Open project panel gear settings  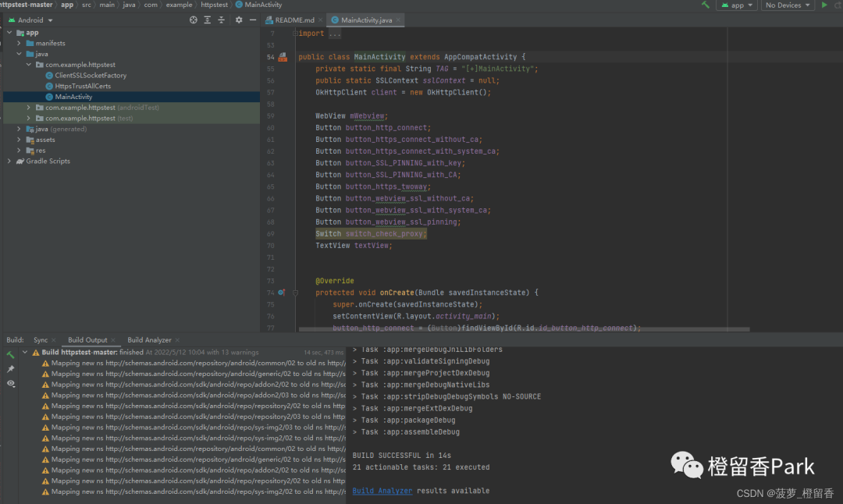pos(239,20)
